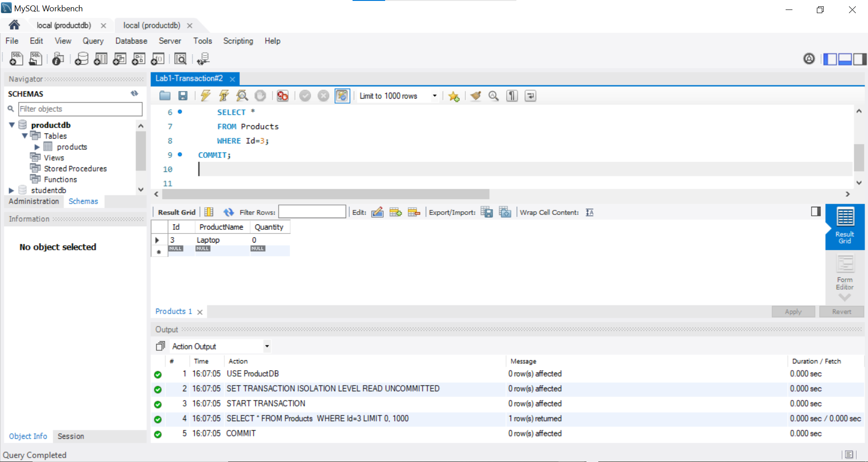Toggle the left sidebar panel visibility
This screenshot has height=462, width=868.
point(830,59)
